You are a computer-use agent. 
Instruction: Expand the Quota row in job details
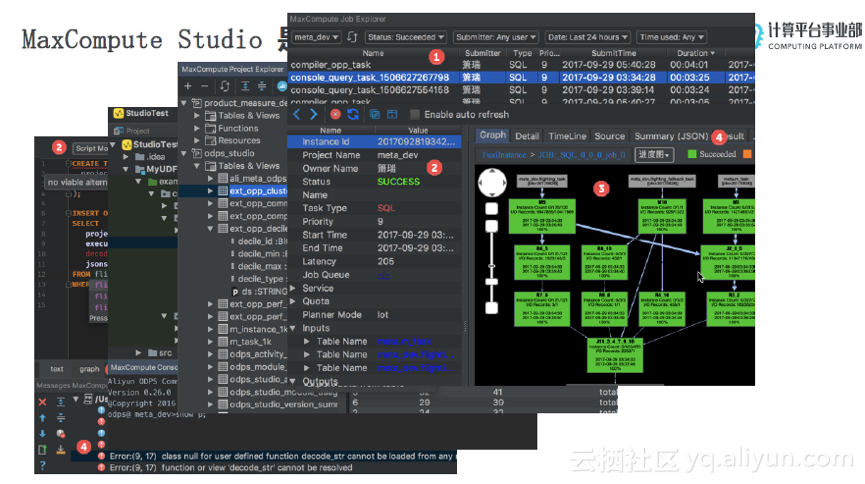(293, 301)
